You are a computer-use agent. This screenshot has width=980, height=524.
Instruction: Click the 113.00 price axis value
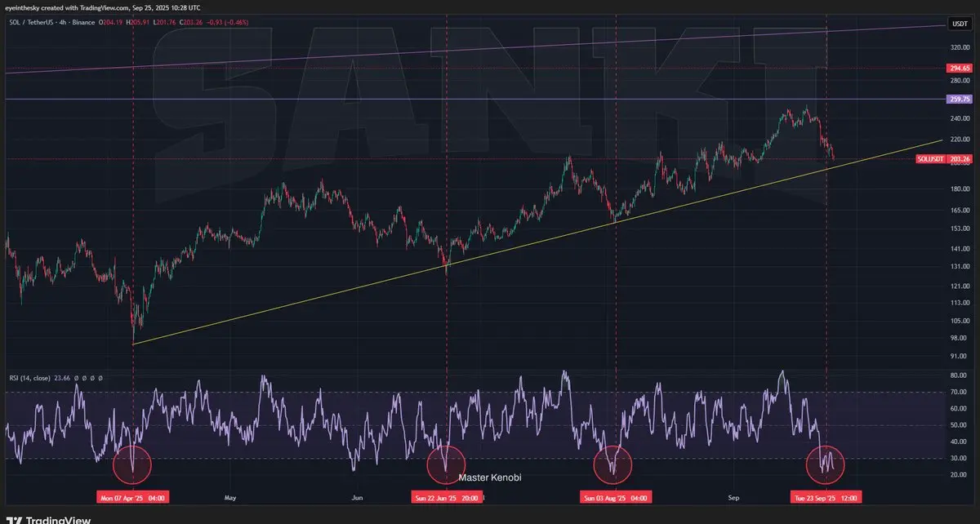[959, 302]
